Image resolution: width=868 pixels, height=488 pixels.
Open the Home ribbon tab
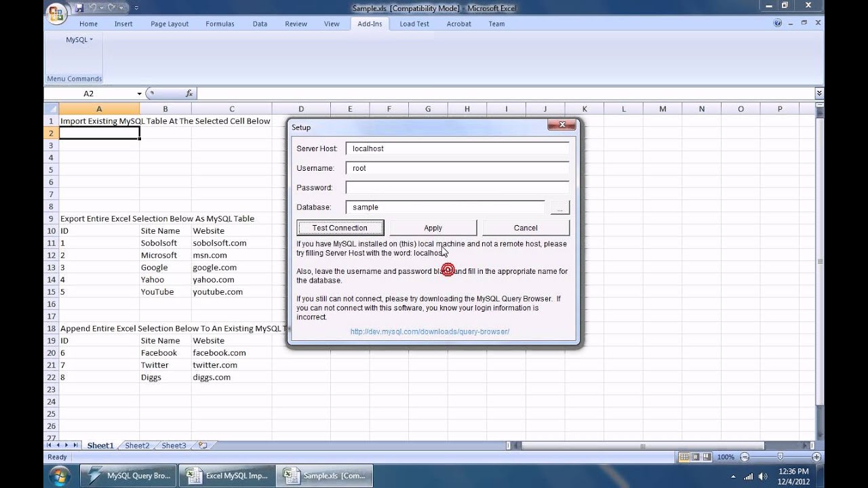88,24
